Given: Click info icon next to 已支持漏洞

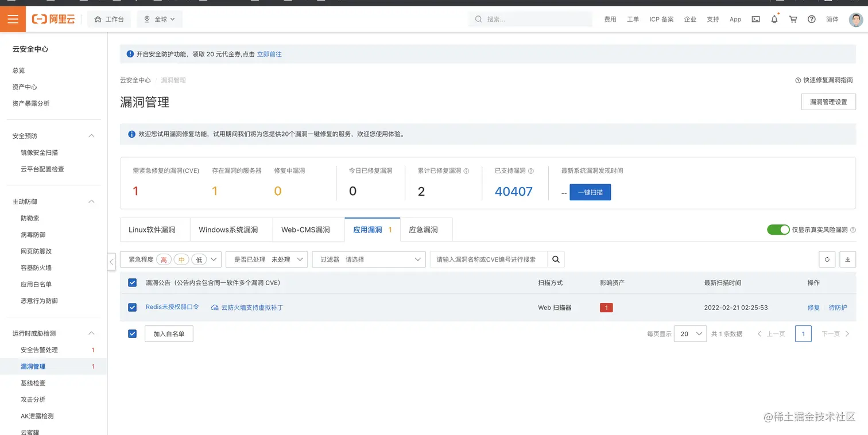Looking at the screenshot, I should click(x=531, y=171).
